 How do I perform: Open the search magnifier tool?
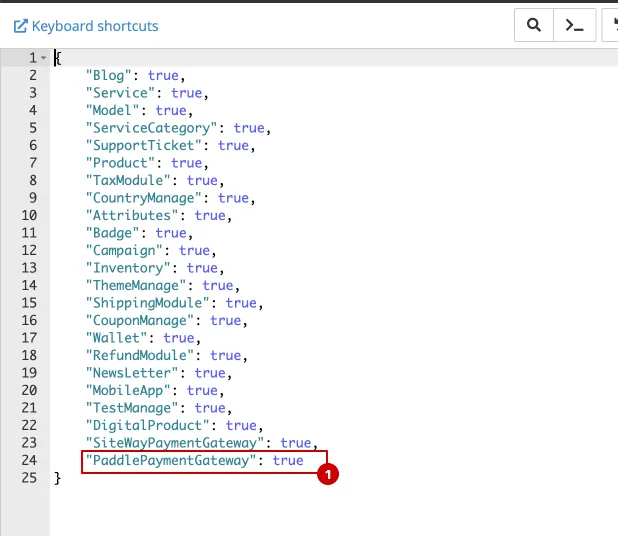coord(534,25)
